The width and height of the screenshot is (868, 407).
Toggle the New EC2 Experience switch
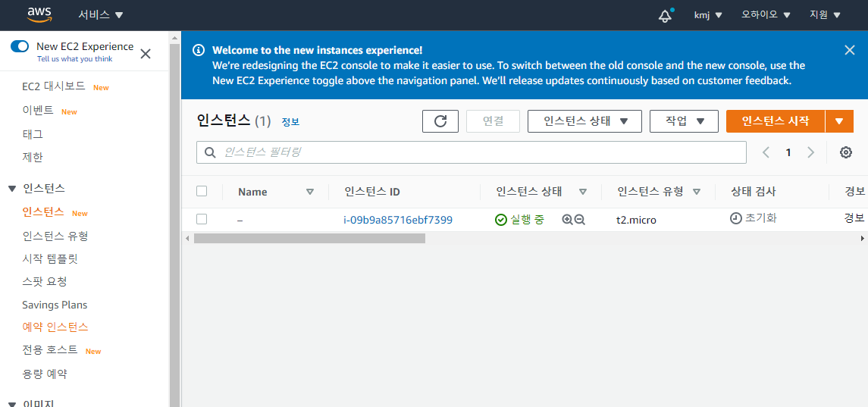[20, 46]
